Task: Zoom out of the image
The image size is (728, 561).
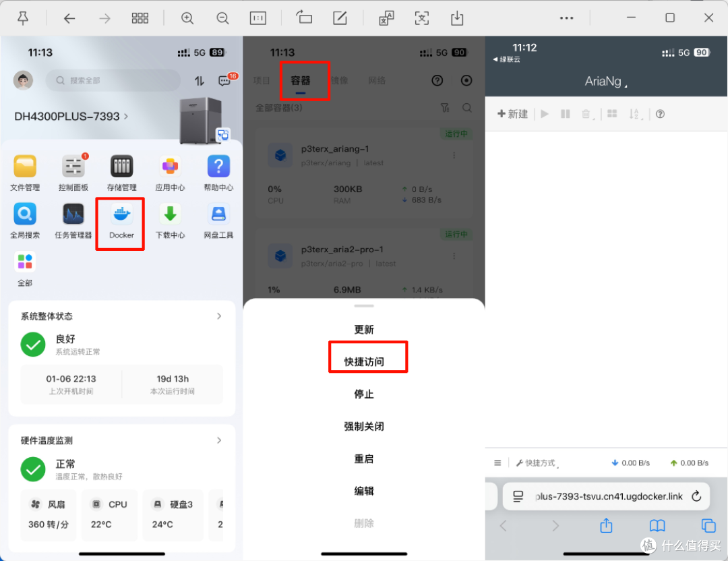Action: coord(223,18)
